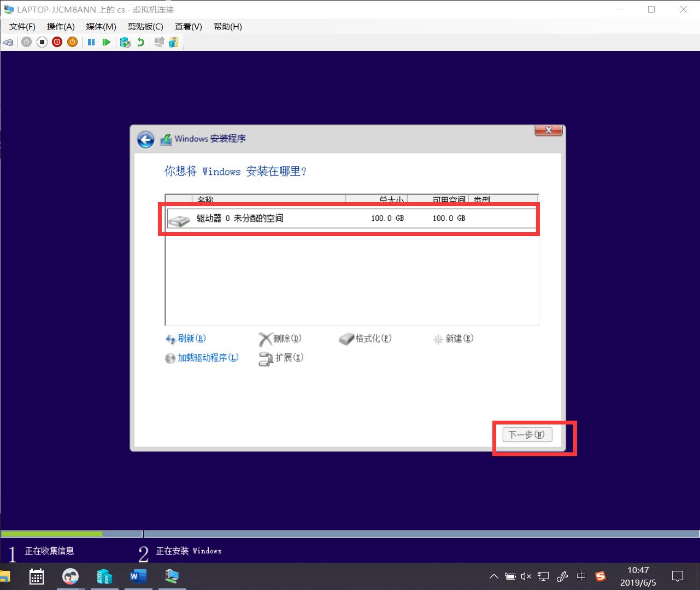The image size is (700, 590).
Task: Open Word from the taskbar
Action: 138,576
